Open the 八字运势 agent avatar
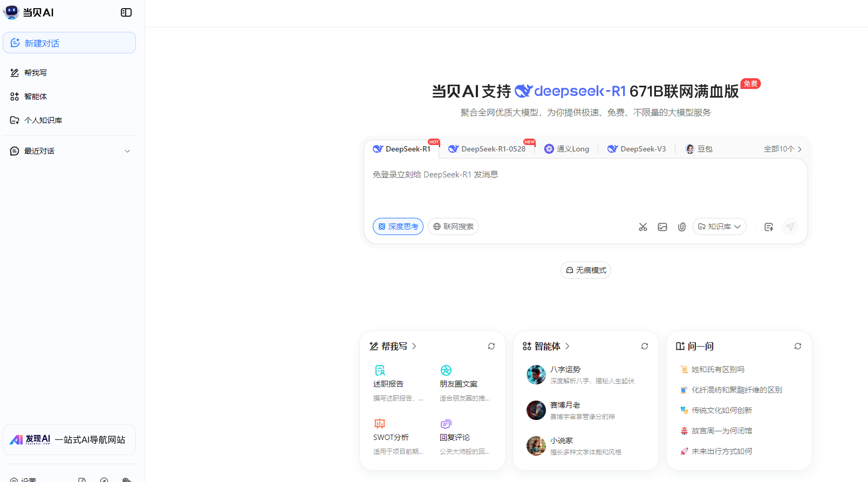This screenshot has height=482, width=868. tap(536, 375)
